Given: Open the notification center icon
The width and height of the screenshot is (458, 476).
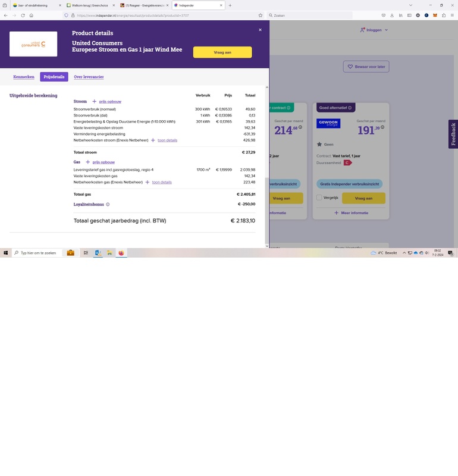Looking at the screenshot, I should pos(451,253).
